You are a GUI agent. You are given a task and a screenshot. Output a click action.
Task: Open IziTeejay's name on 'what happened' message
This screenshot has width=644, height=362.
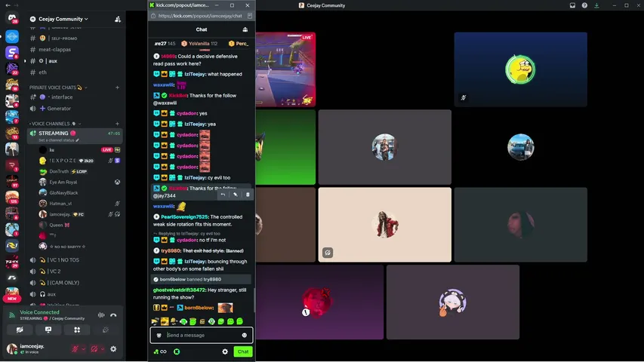point(195,75)
